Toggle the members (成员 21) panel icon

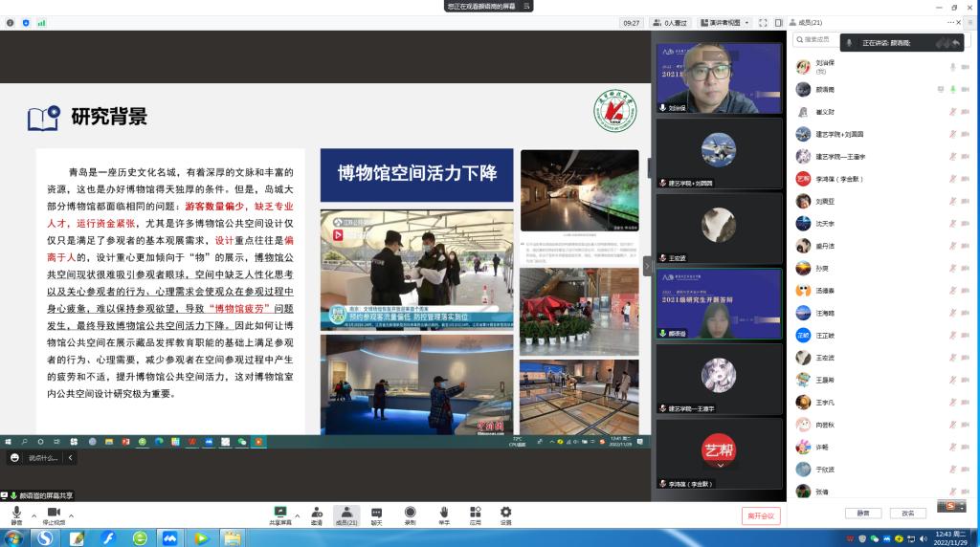pyautogui.click(x=346, y=513)
